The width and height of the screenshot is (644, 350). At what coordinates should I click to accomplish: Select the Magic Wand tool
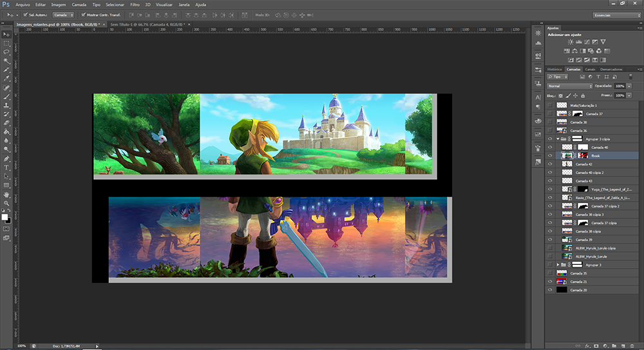pyautogui.click(x=6, y=61)
